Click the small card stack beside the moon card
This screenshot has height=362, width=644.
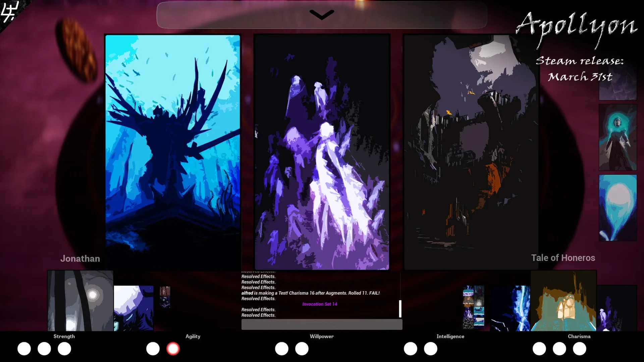tap(165, 297)
